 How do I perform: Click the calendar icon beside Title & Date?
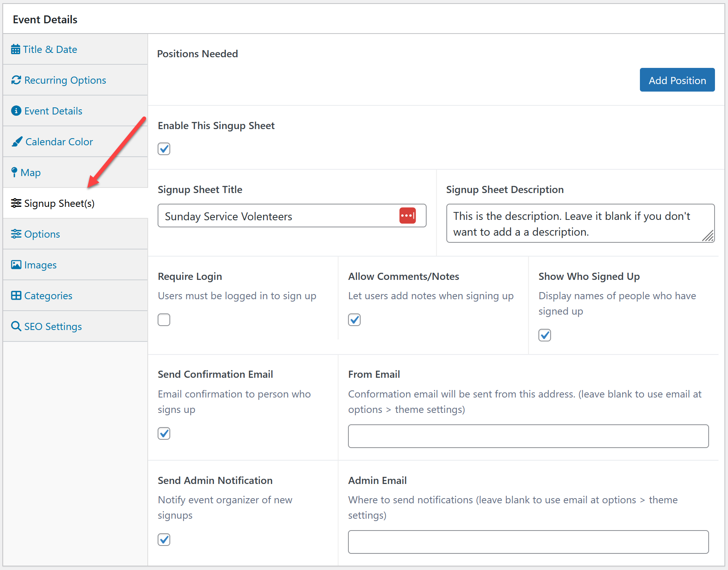[15, 49]
